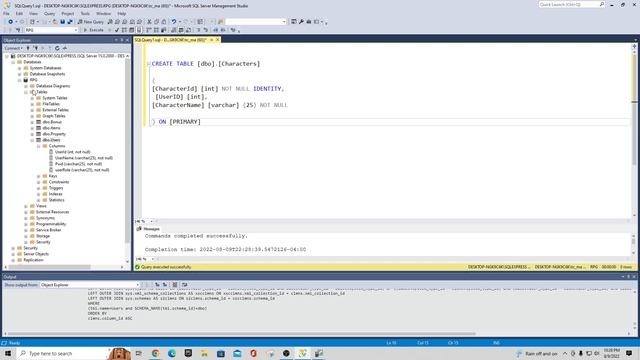Collapse the Columns folder under dbo.Users
This screenshot has height=360, width=640.
coord(38,146)
